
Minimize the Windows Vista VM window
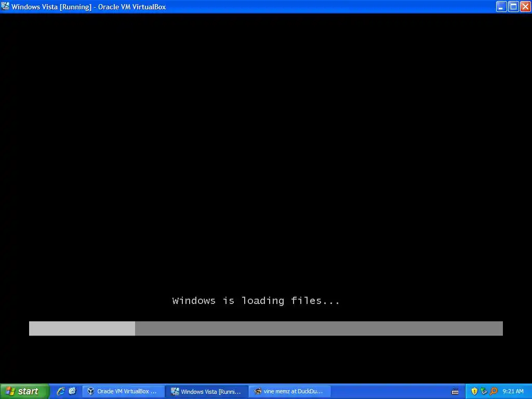click(x=501, y=6)
